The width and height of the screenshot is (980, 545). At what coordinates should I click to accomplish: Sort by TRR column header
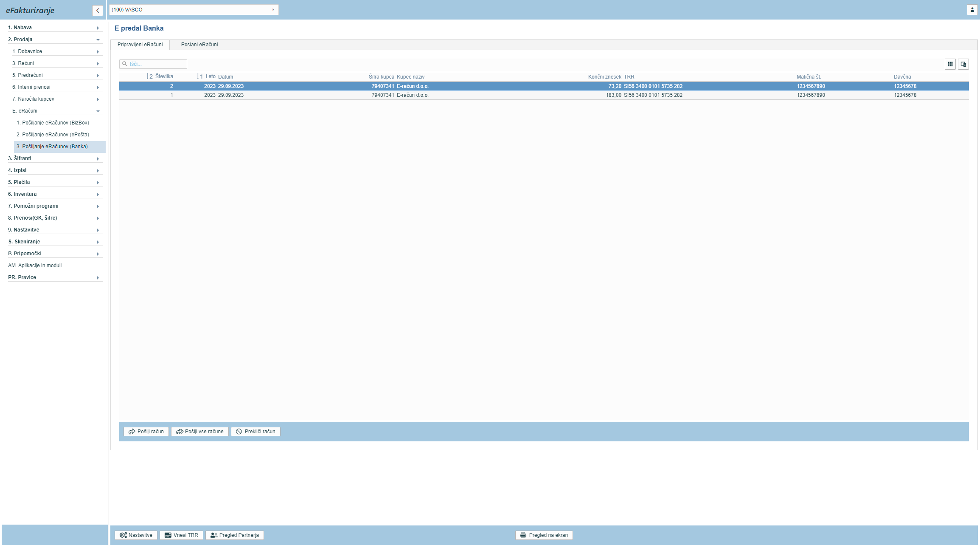(629, 77)
